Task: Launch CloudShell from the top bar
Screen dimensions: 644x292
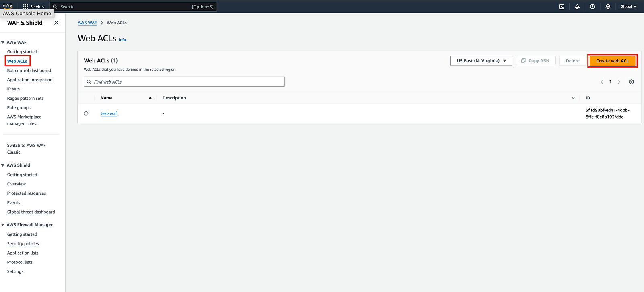Action: click(562, 7)
